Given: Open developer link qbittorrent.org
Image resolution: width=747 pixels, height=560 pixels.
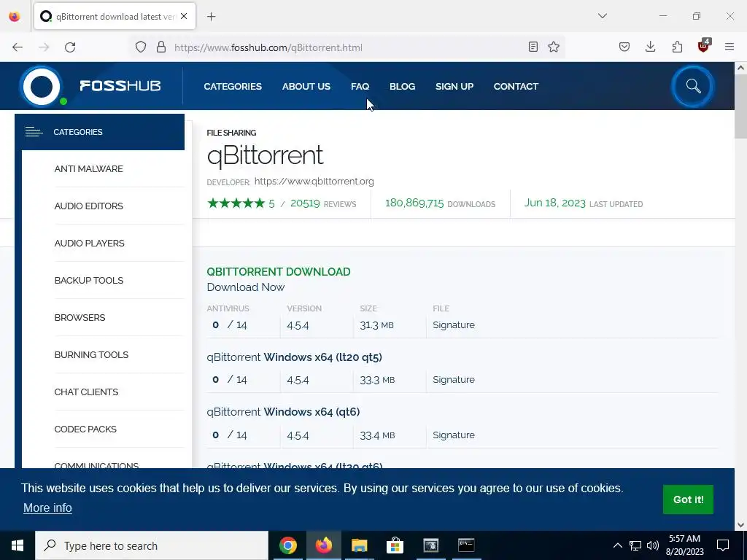Looking at the screenshot, I should [314, 182].
